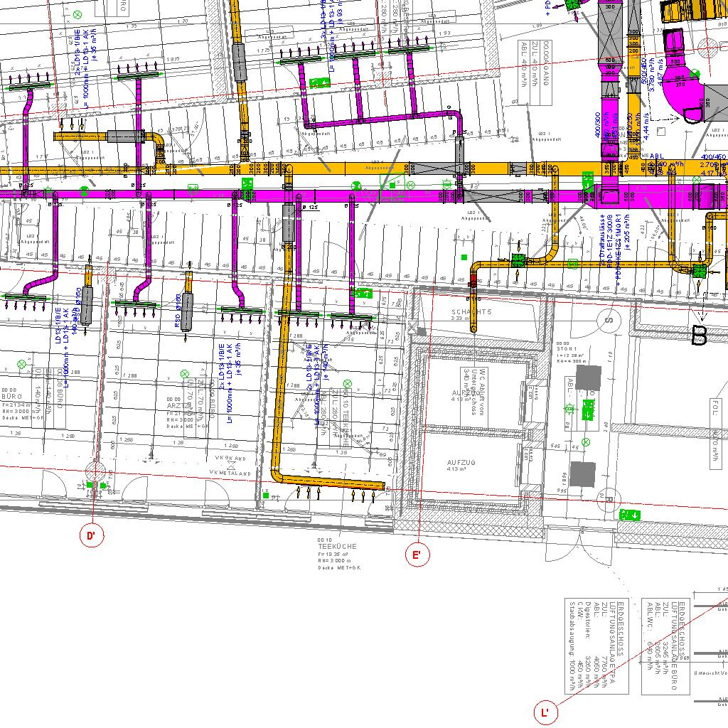728x728 pixels.
Task: Click the circled S stair symbol
Action: coord(609,320)
